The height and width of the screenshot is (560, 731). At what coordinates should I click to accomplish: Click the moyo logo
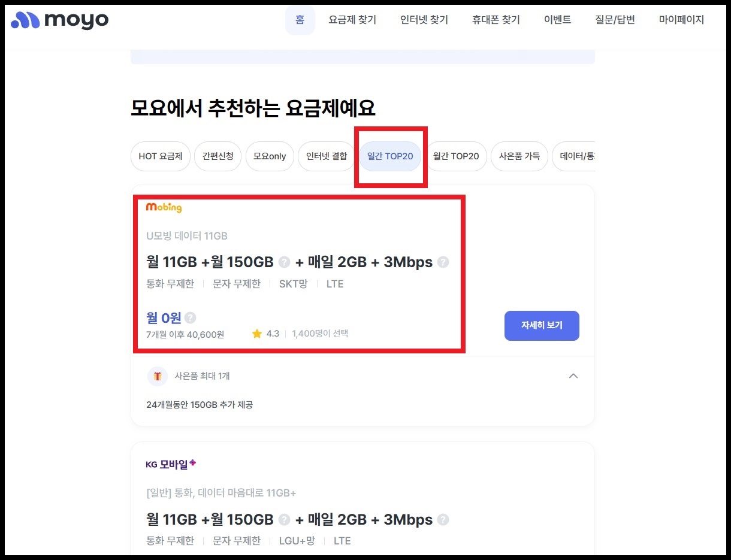(59, 20)
